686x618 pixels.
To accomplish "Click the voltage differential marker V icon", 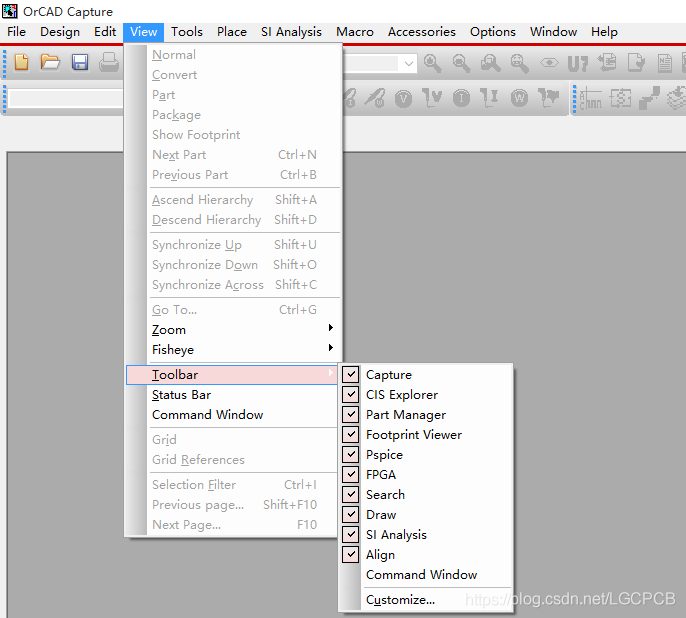I will pos(432,98).
